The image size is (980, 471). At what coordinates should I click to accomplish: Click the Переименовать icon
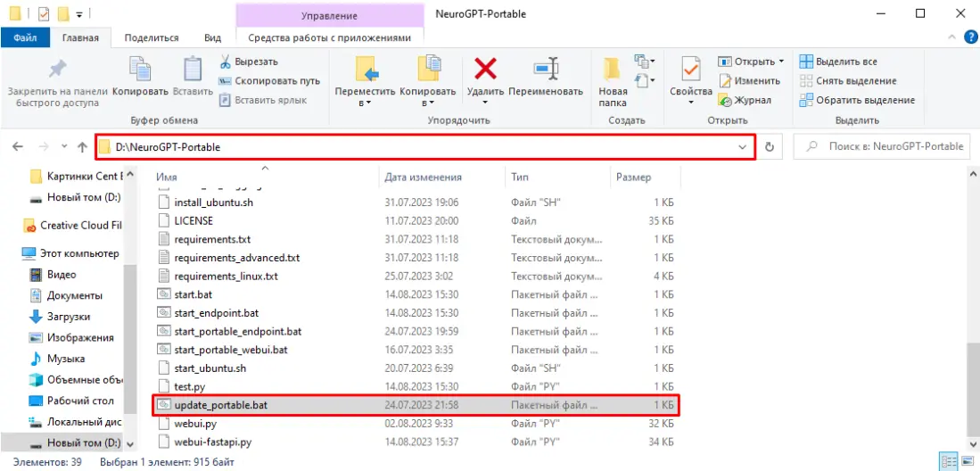click(546, 68)
